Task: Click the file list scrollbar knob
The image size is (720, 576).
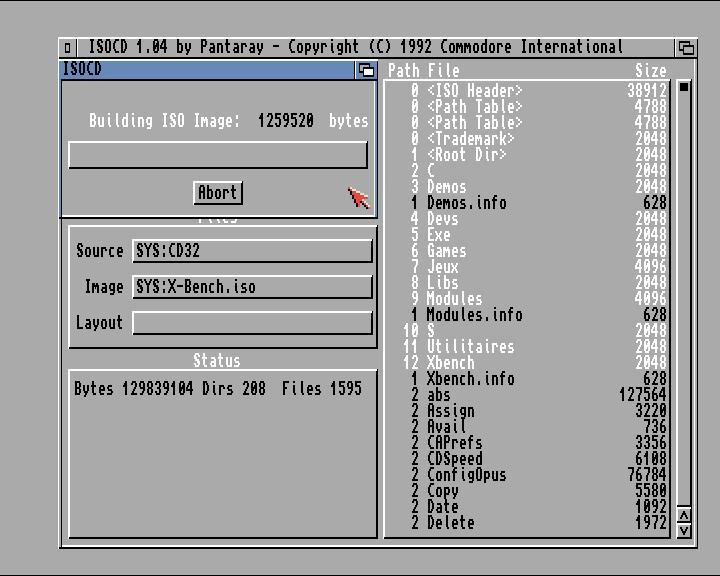Action: (x=684, y=86)
